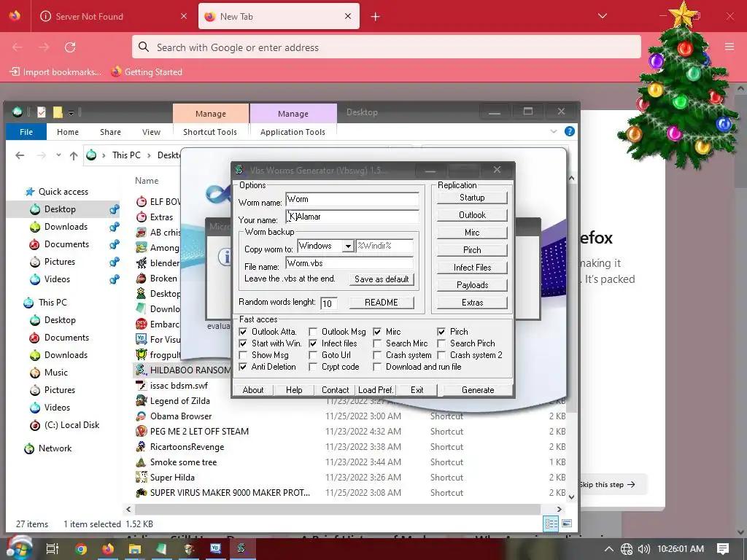Open Firefox list all tabs chevron

coord(602,16)
